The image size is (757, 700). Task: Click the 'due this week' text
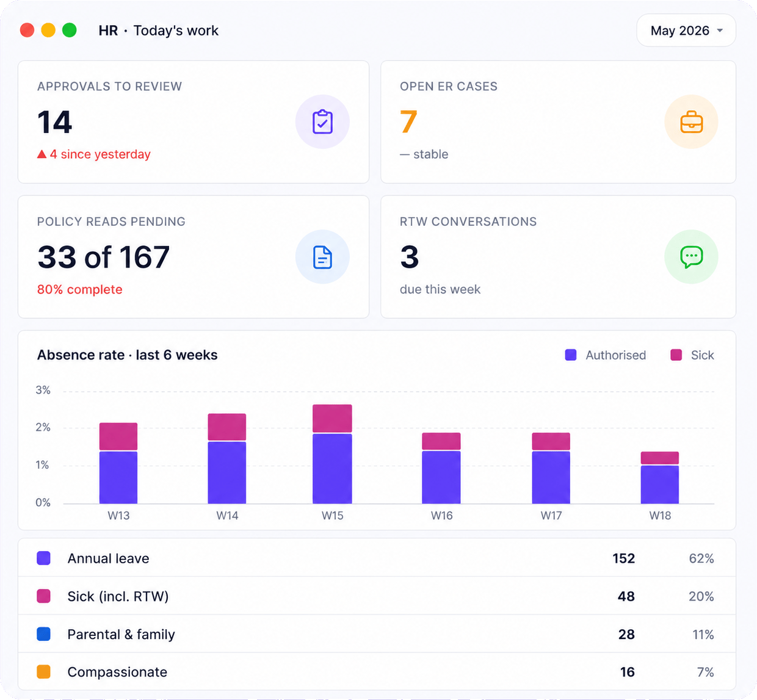click(440, 289)
